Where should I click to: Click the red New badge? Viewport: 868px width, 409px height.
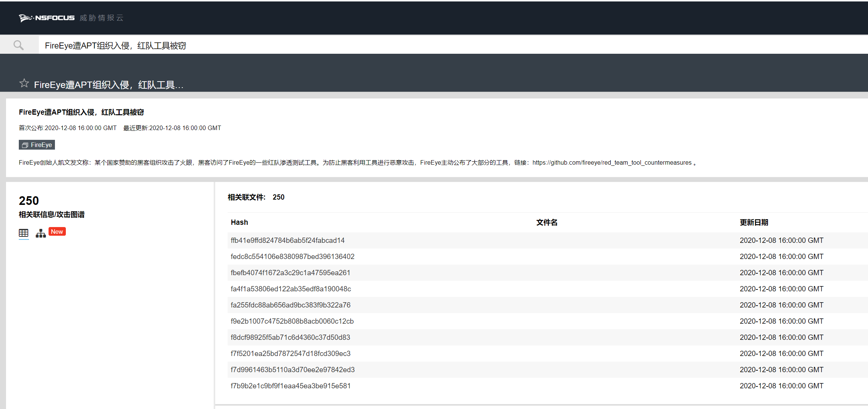point(57,232)
